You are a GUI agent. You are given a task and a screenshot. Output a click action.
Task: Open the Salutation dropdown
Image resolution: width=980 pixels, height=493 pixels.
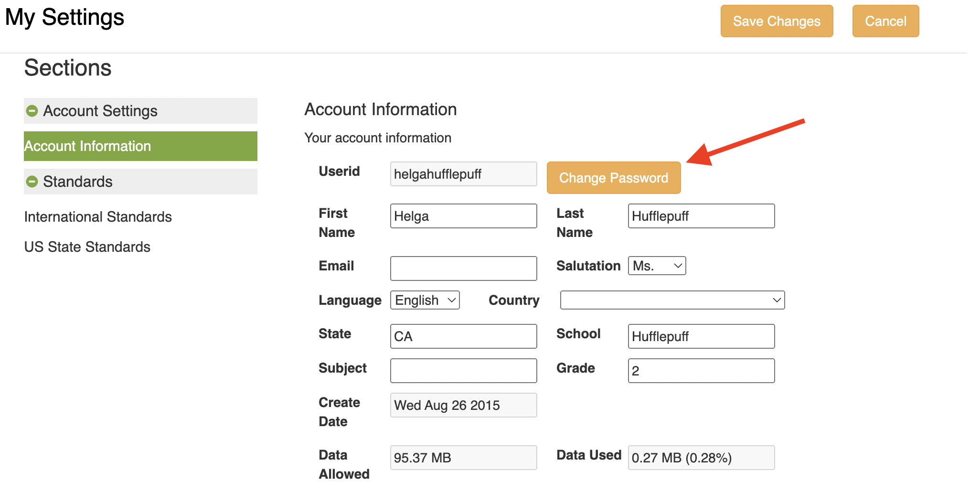[x=657, y=266]
